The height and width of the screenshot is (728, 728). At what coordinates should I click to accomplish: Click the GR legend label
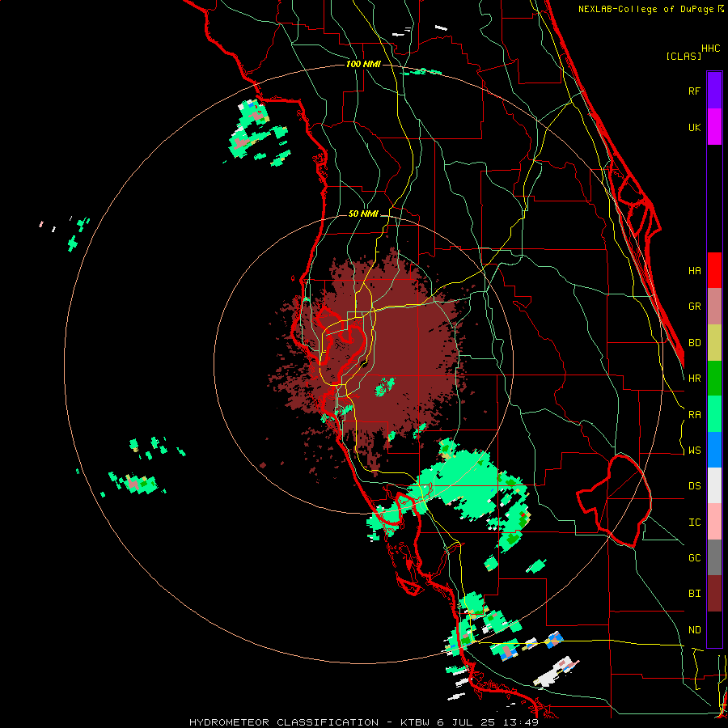click(x=694, y=307)
